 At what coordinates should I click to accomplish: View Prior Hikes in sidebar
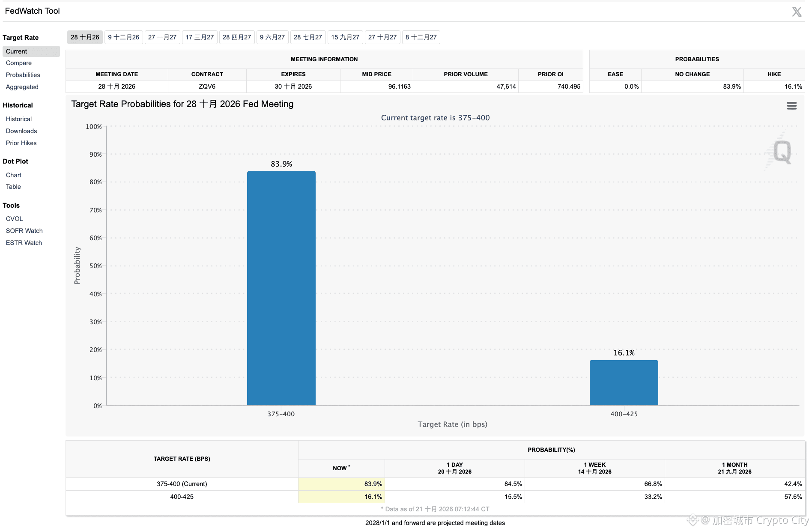coord(21,143)
